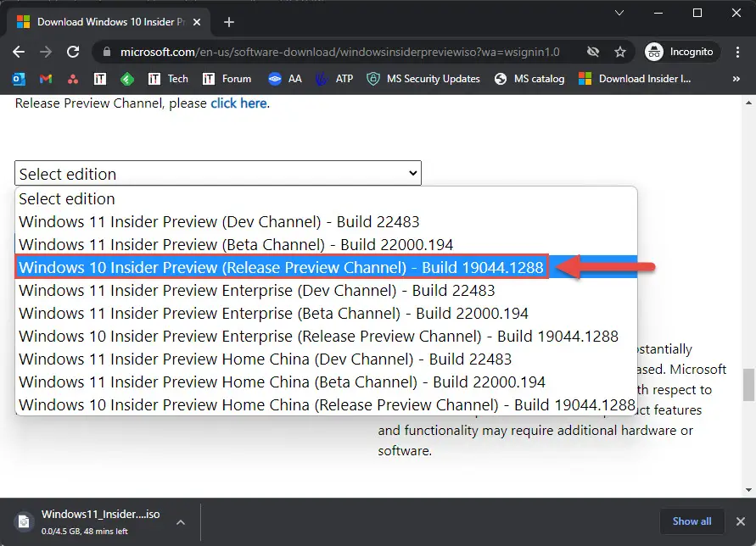Reload the current page
The width and height of the screenshot is (756, 546).
tap(73, 52)
